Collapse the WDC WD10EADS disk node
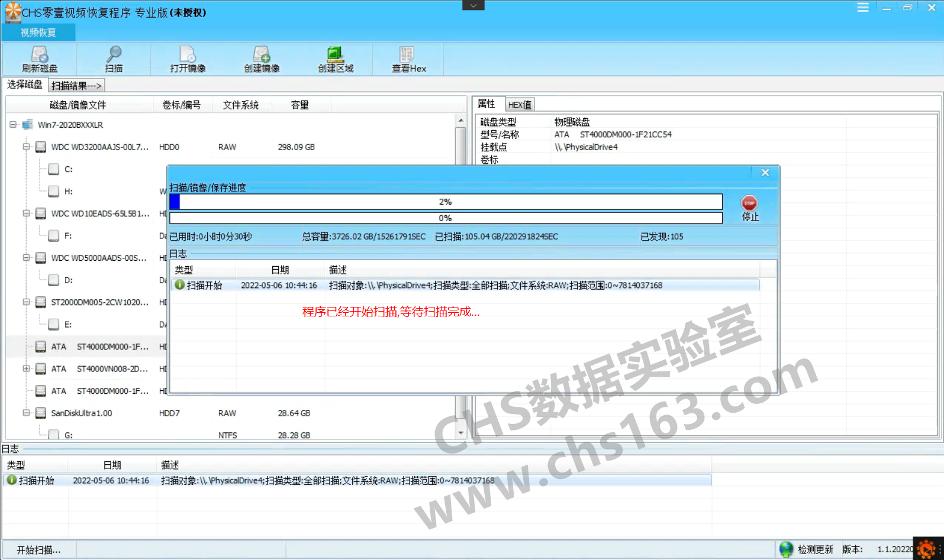This screenshot has height=560, width=944. [x=26, y=213]
